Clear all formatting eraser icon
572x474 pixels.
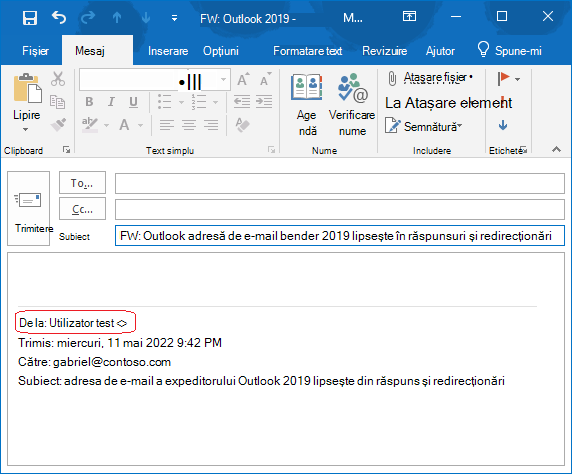[243, 125]
